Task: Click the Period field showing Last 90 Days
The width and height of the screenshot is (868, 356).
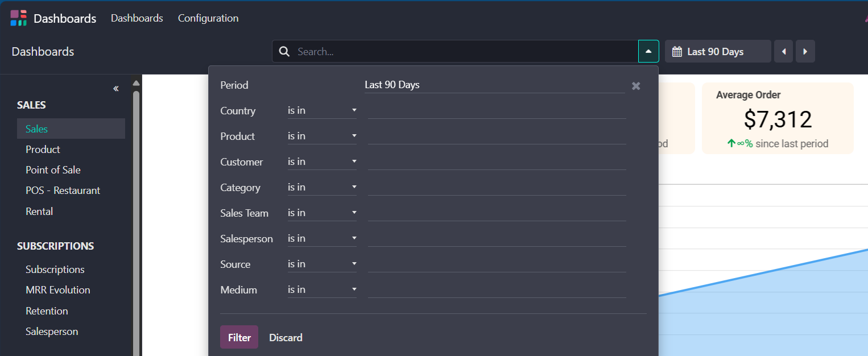Action: (494, 85)
